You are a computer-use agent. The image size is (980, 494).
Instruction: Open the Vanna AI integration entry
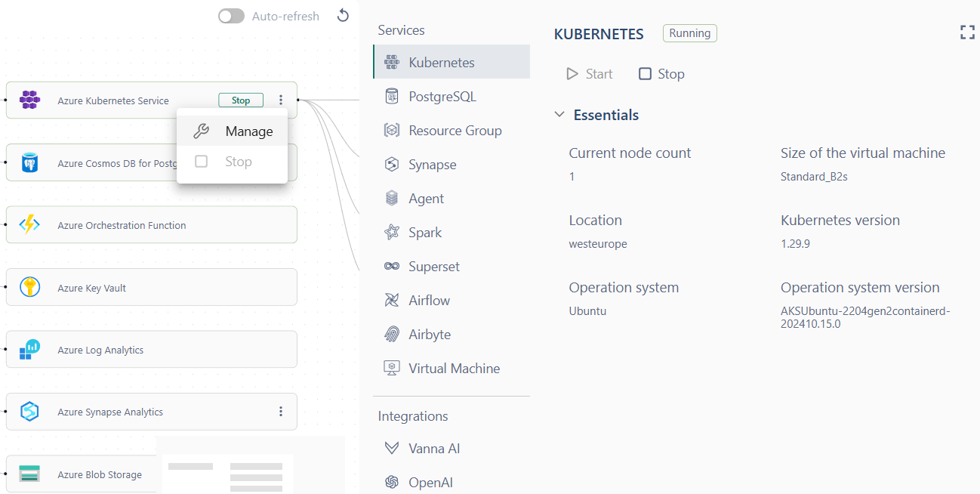tap(451, 448)
